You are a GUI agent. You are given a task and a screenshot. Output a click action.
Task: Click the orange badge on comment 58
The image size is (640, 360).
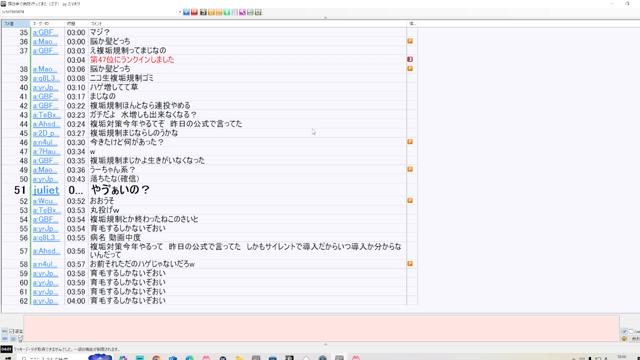tap(410, 264)
